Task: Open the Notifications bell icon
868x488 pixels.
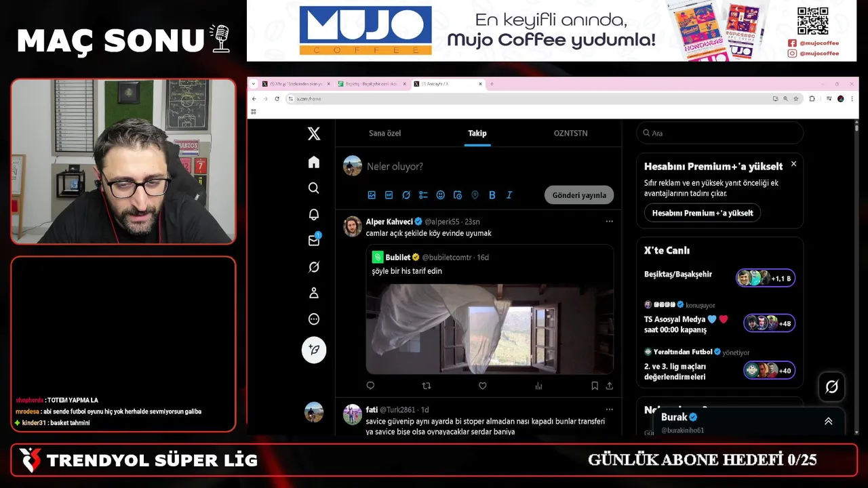Action: tap(314, 214)
